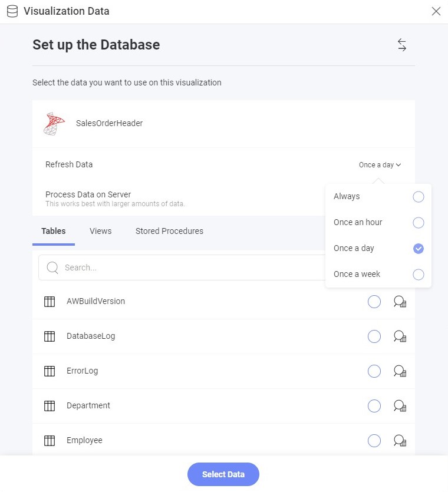Choose Once an hour refresh option
Viewport: 448px width, 492px height.
(x=418, y=223)
